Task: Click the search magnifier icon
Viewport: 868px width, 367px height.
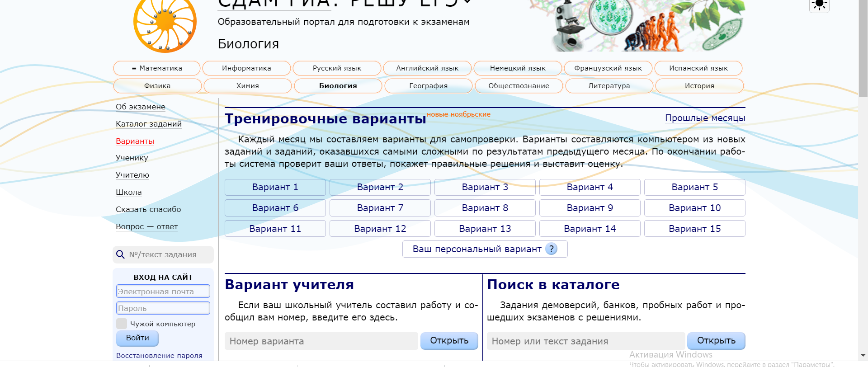Action: click(x=120, y=254)
